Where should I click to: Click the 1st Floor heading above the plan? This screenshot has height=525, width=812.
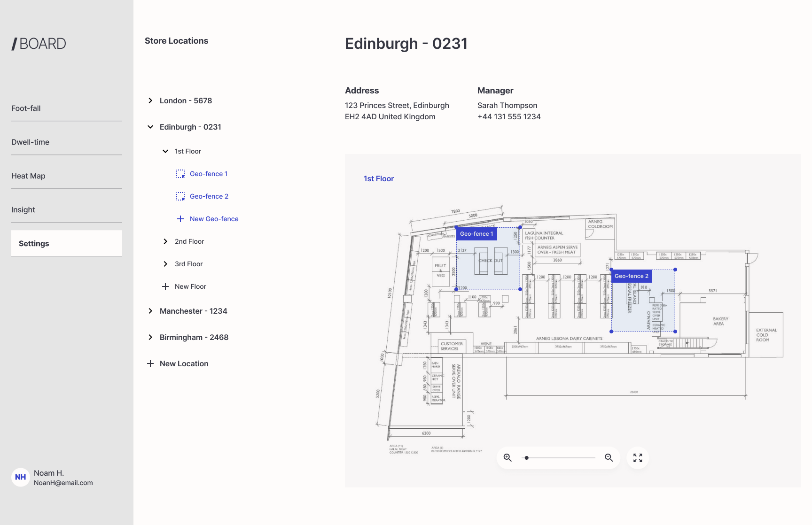click(379, 178)
